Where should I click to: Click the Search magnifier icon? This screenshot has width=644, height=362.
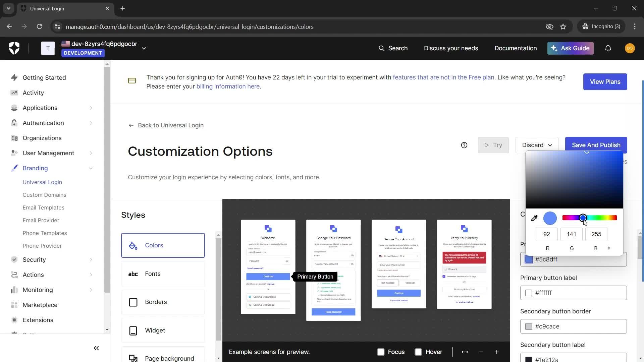click(381, 48)
